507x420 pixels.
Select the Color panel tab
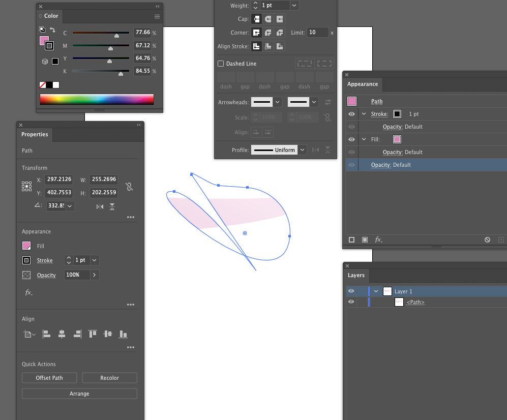(51, 16)
